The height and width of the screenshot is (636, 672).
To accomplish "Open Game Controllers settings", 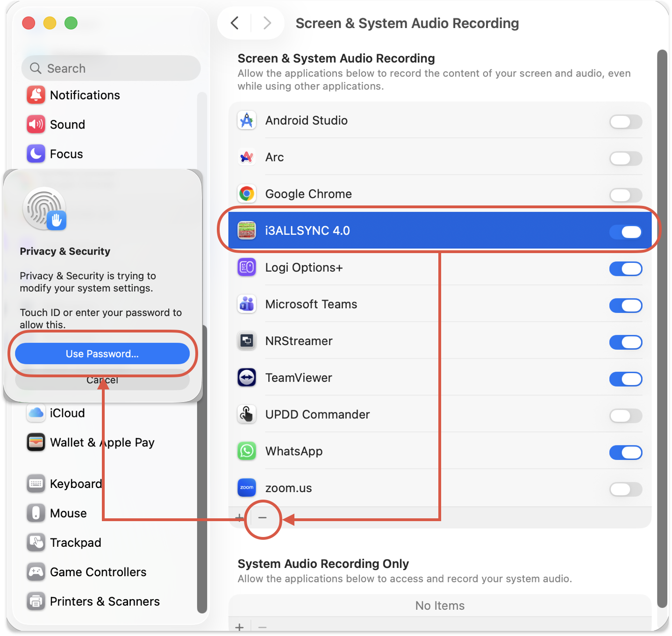I will click(111, 572).
